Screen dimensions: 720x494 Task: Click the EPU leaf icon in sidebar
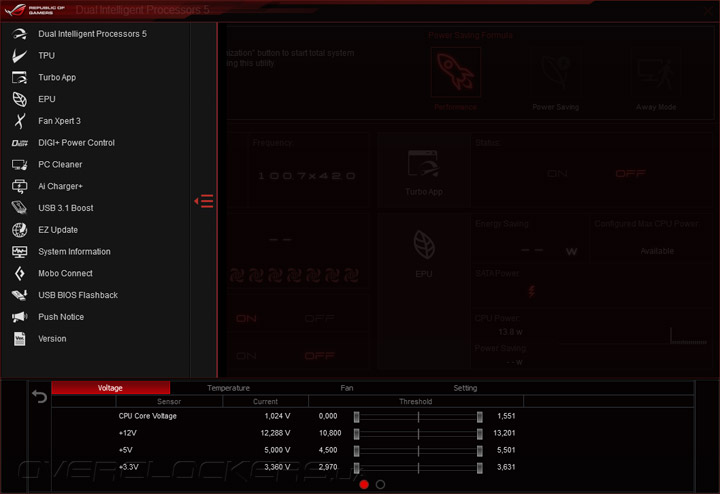point(19,99)
